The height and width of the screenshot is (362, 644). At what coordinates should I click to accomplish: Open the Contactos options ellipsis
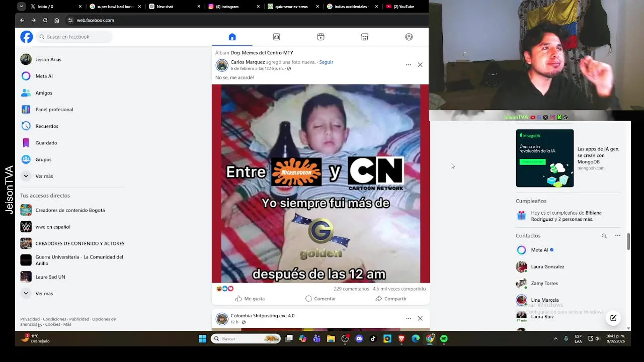coord(618,236)
